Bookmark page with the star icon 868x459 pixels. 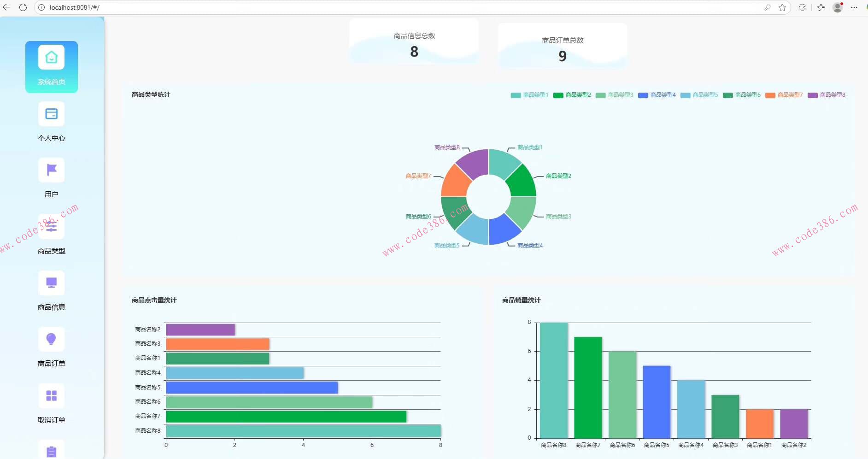coord(782,7)
